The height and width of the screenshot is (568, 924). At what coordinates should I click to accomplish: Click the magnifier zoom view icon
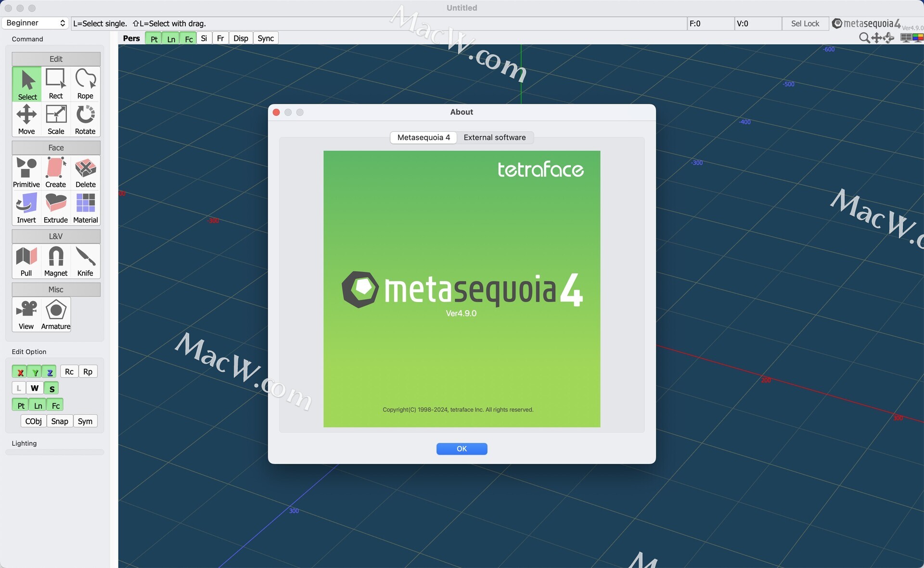(x=864, y=38)
